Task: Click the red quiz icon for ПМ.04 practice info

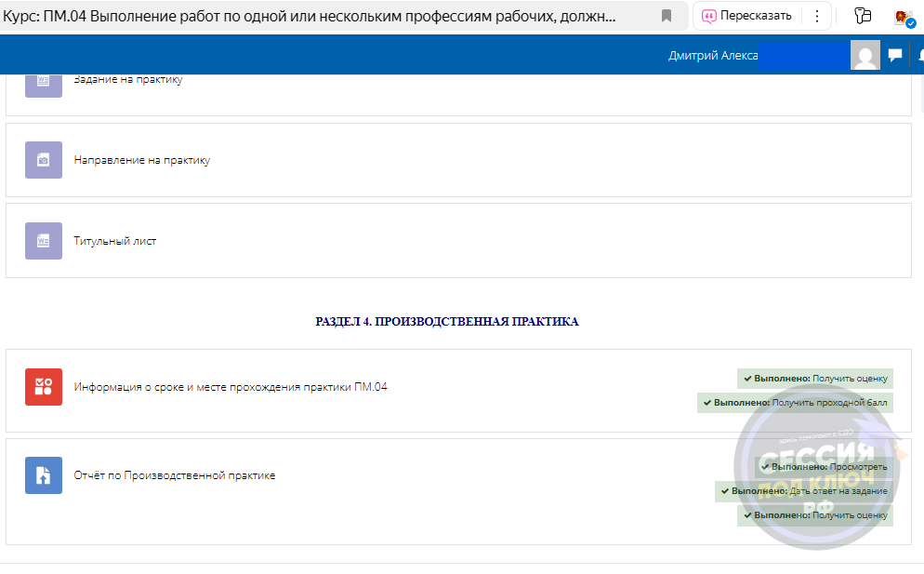Action: click(x=43, y=387)
